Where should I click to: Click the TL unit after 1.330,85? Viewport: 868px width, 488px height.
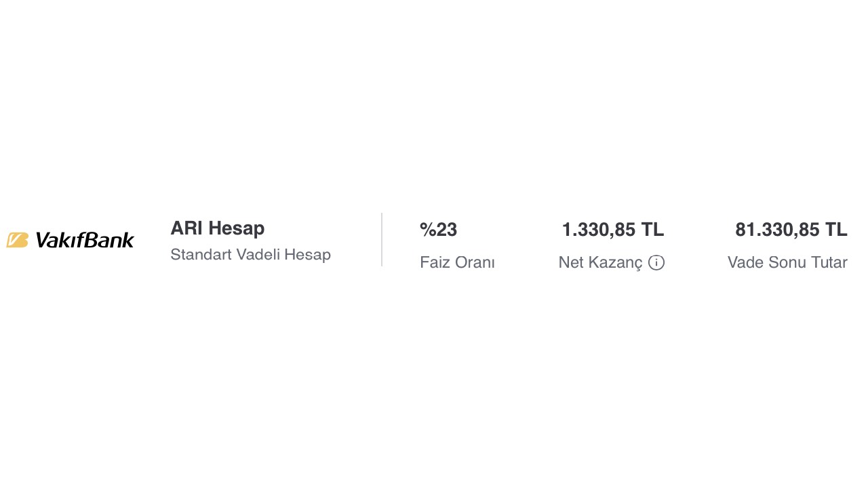point(652,230)
